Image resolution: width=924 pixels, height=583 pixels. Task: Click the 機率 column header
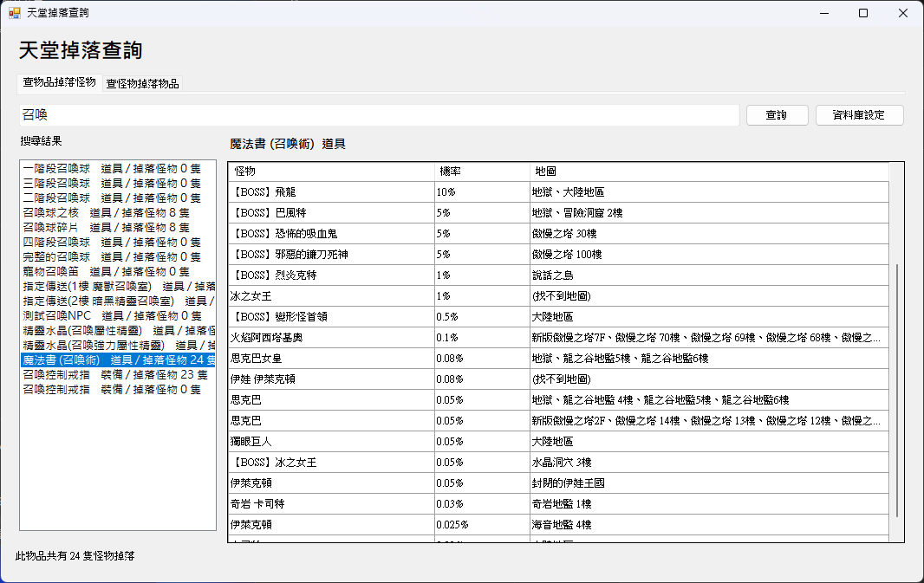482,172
